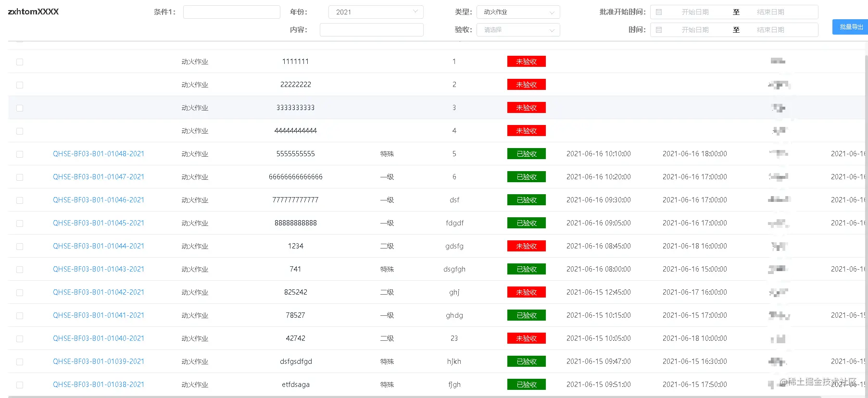Click green 已验收 tag in etfdsaga row
The width and height of the screenshot is (868, 398).
pos(527,385)
